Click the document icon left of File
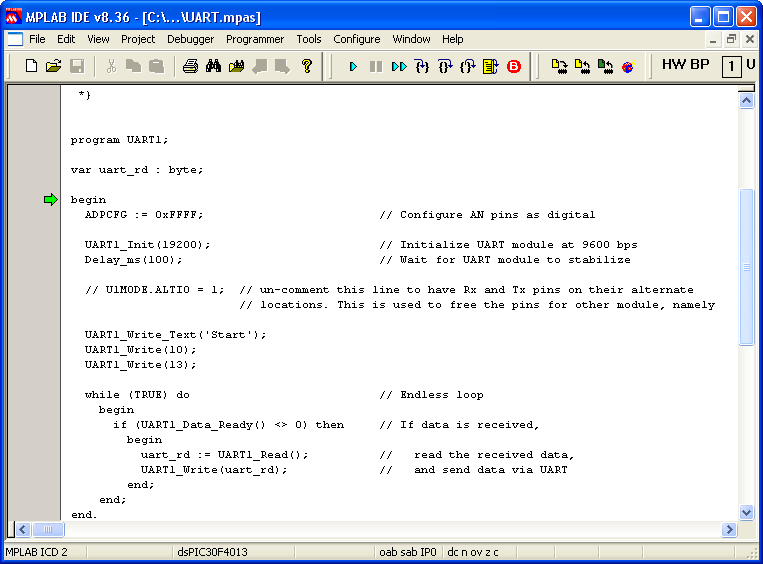Viewport: 763px width, 564px height. (15, 39)
